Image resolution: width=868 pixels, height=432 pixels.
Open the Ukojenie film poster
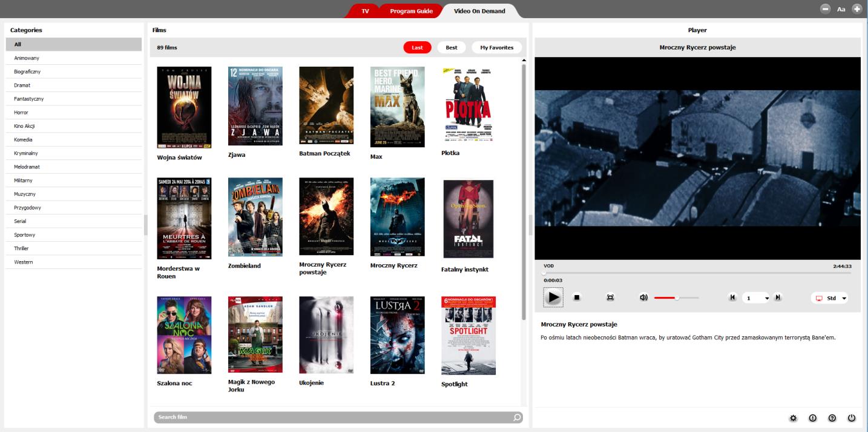click(326, 335)
